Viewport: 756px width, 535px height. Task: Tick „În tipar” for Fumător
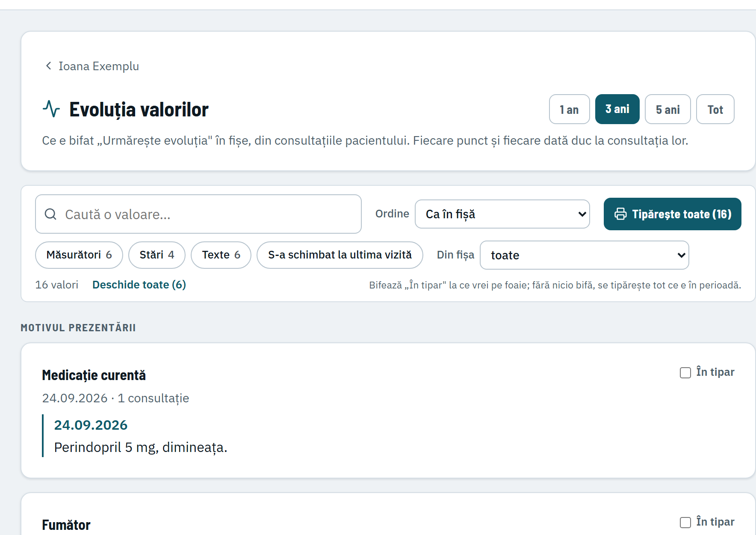(x=685, y=523)
